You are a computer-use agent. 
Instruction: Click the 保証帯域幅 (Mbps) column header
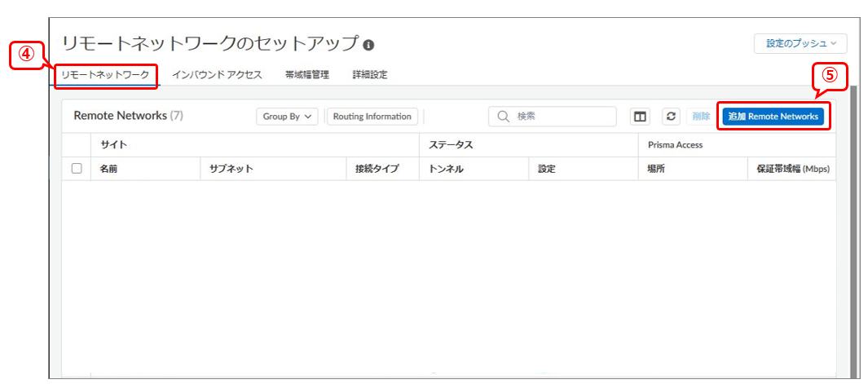pos(792,169)
